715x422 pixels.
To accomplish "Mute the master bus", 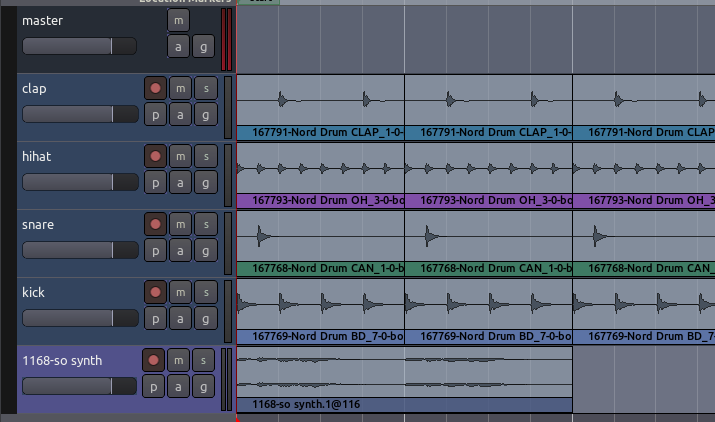I will click(178, 21).
